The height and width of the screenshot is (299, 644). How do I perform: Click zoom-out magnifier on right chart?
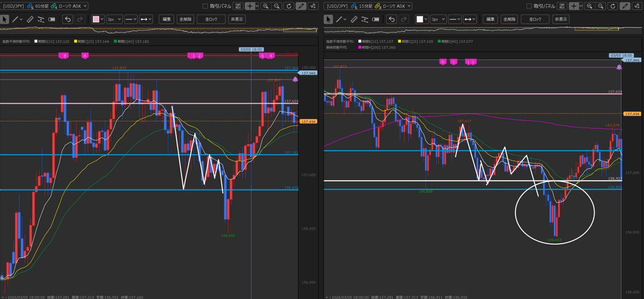pos(600,6)
